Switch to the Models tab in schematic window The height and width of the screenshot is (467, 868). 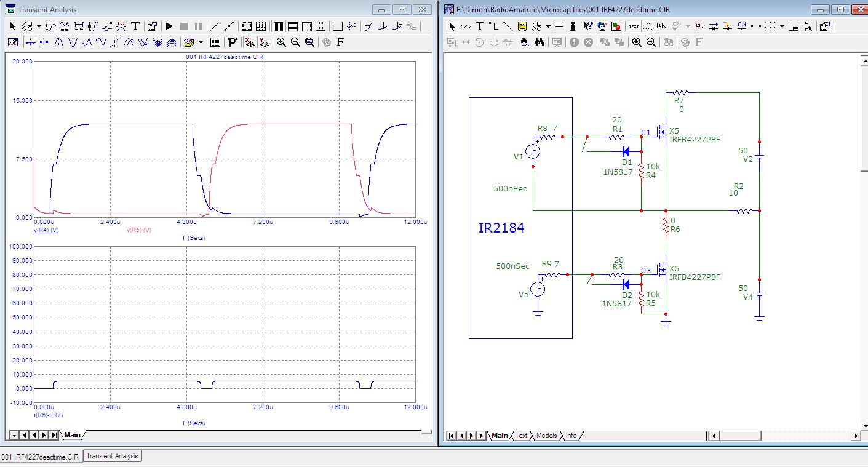click(546, 436)
